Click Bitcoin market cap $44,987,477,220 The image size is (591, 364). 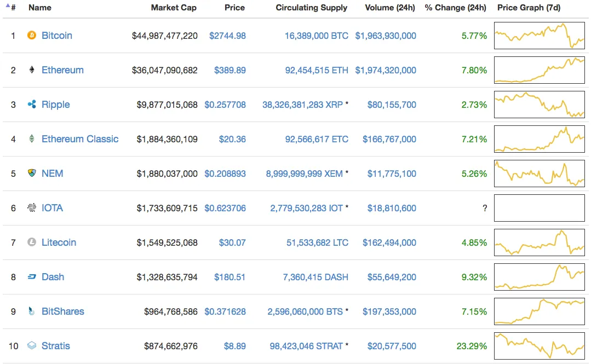pyautogui.click(x=165, y=36)
